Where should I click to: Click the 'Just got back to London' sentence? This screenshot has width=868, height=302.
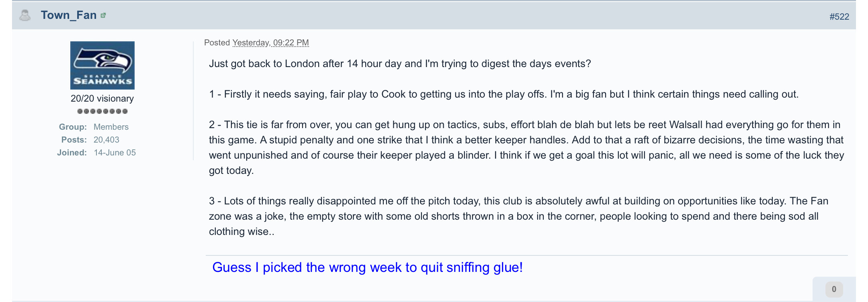(400, 63)
